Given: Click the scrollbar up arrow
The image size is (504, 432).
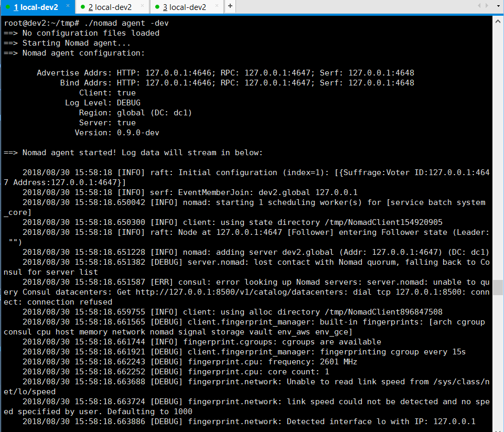Looking at the screenshot, I should 498,21.
